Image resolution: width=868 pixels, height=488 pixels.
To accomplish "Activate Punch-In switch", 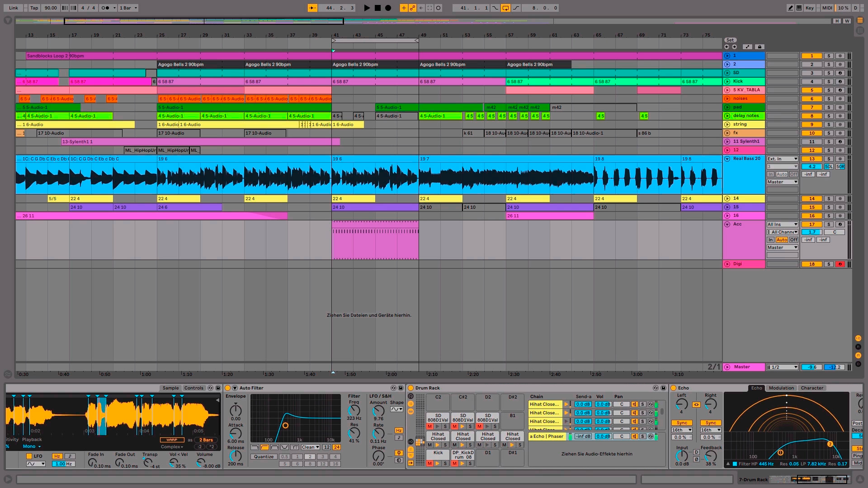I will coord(495,8).
